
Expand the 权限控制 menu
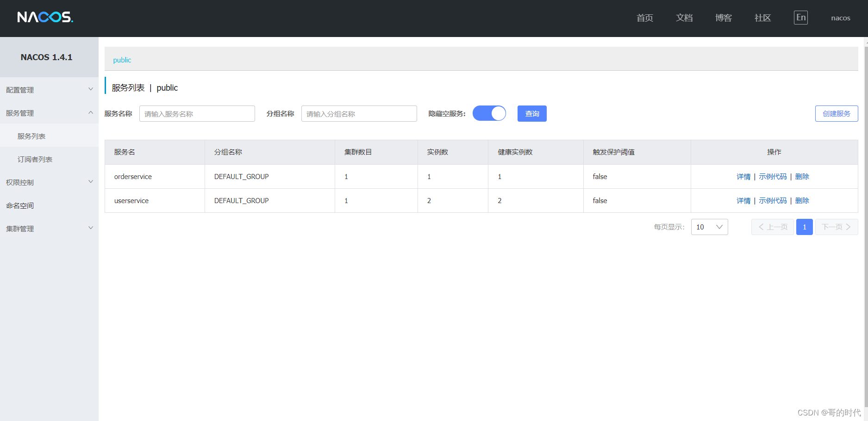pyautogui.click(x=49, y=182)
